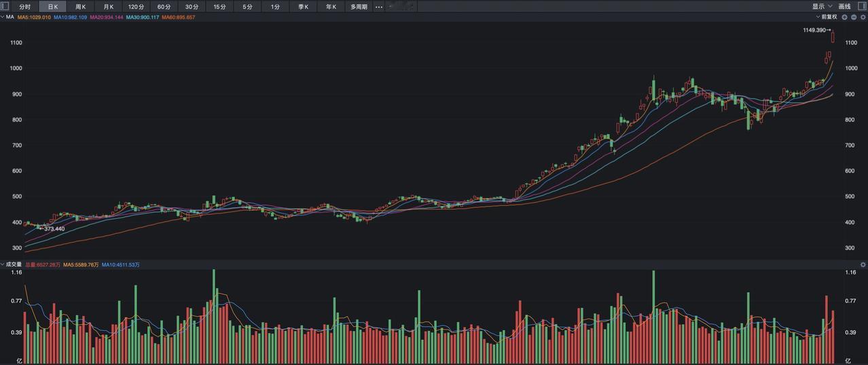Screen dimensions: 868x365
Task: Expand the MA indicator dropdown
Action: coord(7,17)
